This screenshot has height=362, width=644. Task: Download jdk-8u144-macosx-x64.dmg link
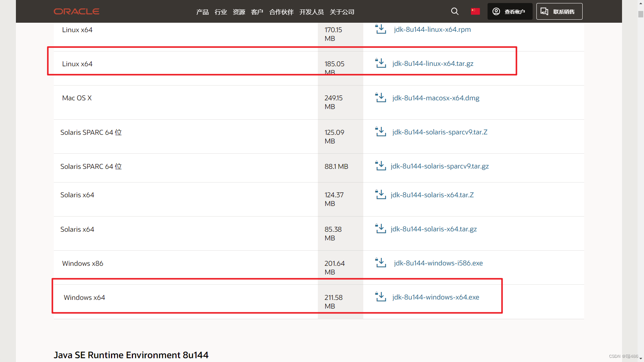tap(436, 98)
